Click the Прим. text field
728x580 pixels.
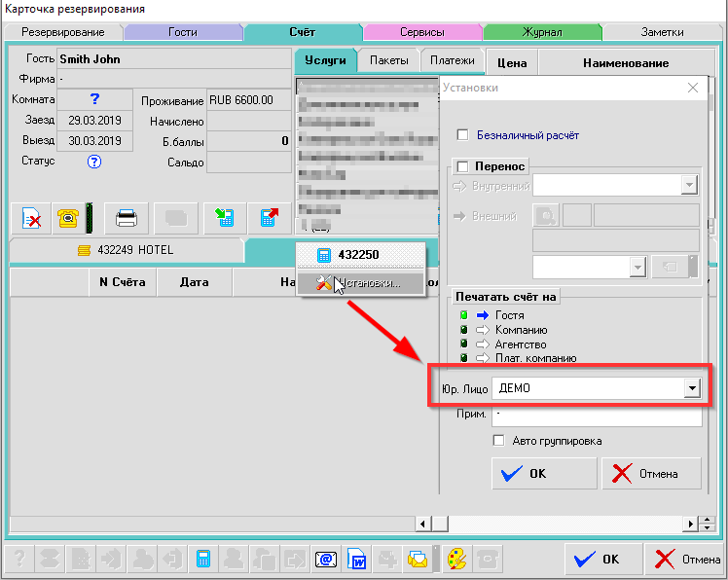click(x=596, y=416)
